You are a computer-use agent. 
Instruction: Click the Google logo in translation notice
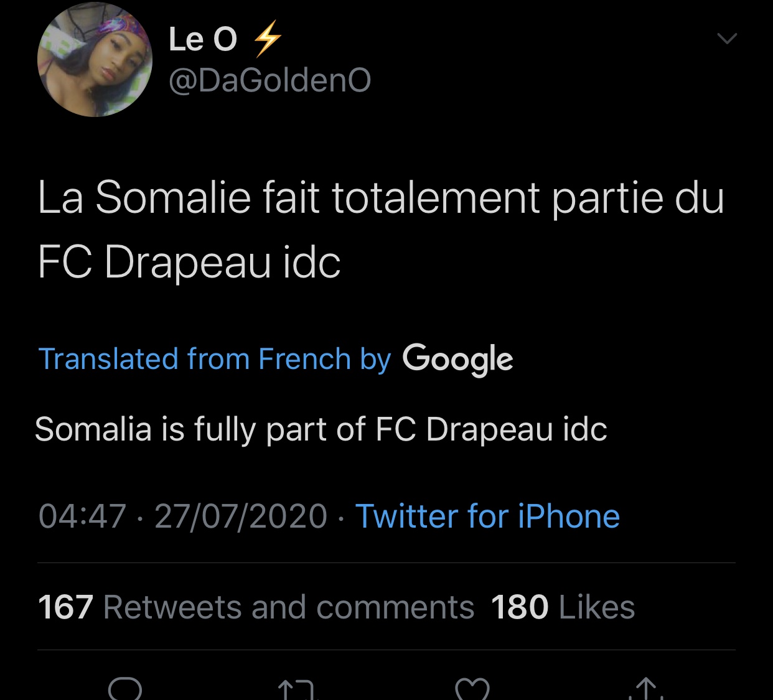(457, 359)
